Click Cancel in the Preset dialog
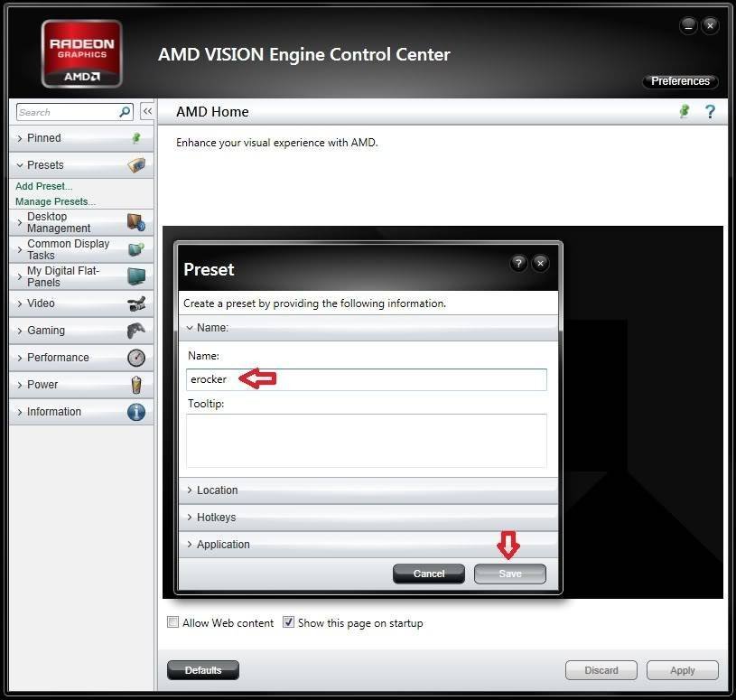 point(429,574)
